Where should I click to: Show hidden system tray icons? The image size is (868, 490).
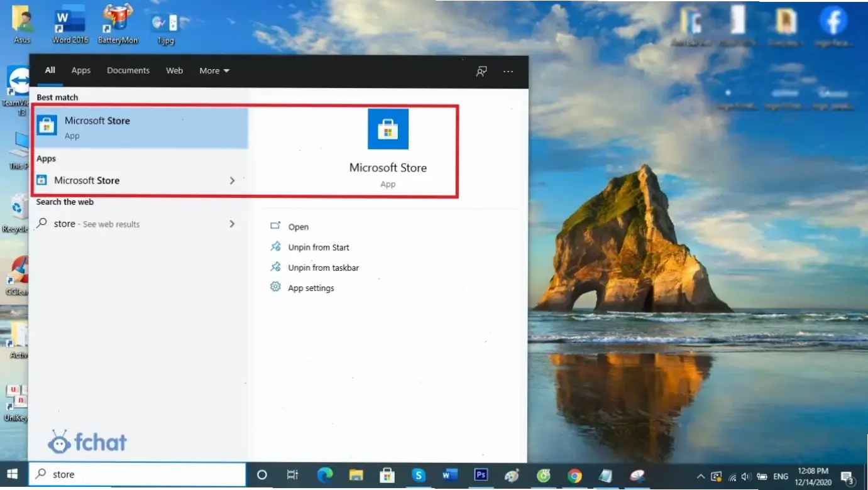pos(701,476)
